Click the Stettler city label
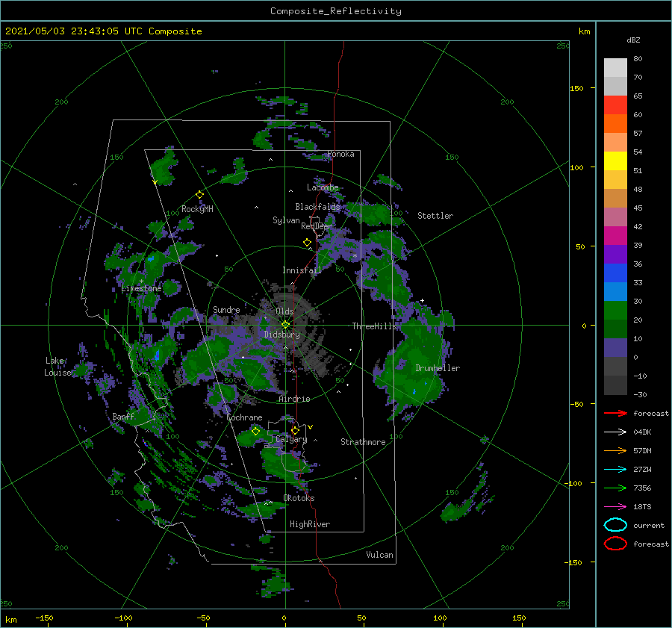The height and width of the screenshot is (628, 672). 435,216
